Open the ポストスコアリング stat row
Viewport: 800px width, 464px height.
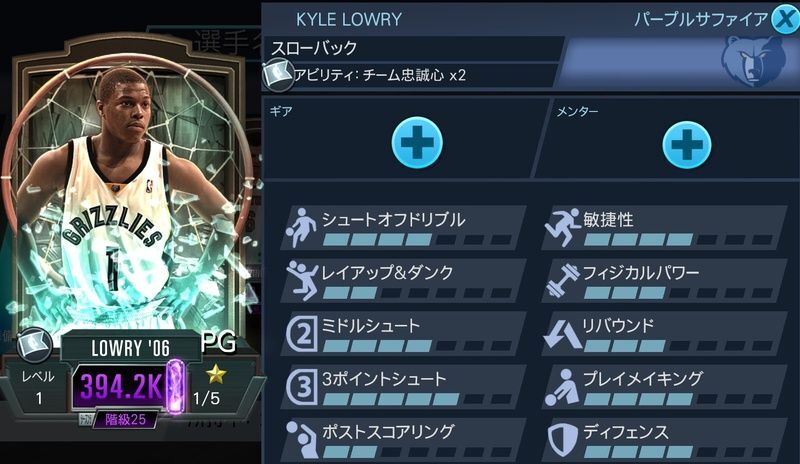tap(403, 440)
